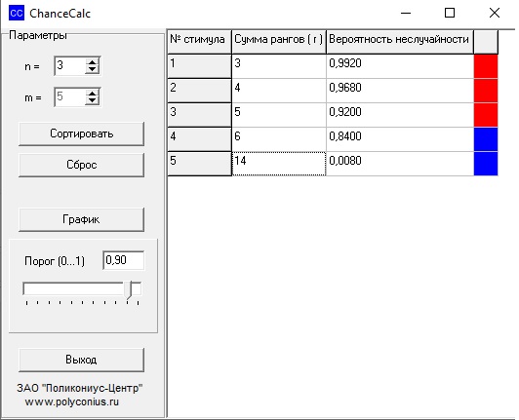Increase m value with up arrow

tap(92, 93)
